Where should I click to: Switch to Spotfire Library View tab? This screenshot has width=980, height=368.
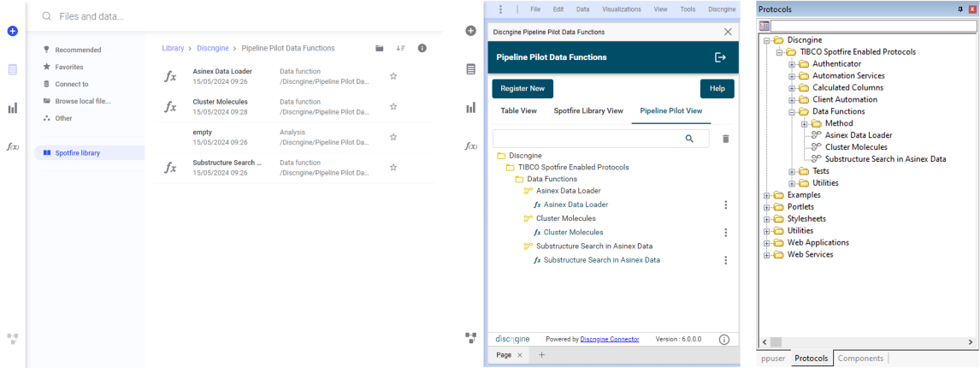588,110
